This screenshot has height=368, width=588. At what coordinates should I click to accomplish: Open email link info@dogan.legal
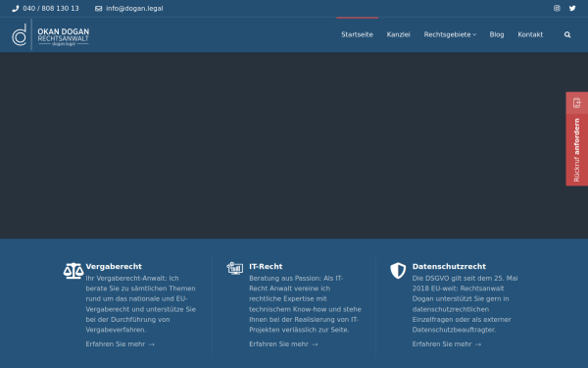point(134,8)
